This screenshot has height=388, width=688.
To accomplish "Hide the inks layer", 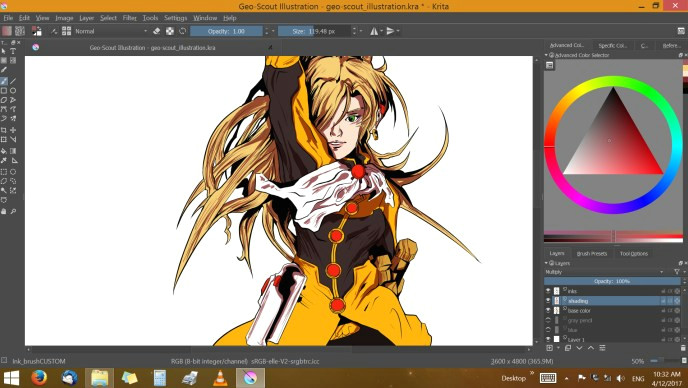I will point(548,291).
